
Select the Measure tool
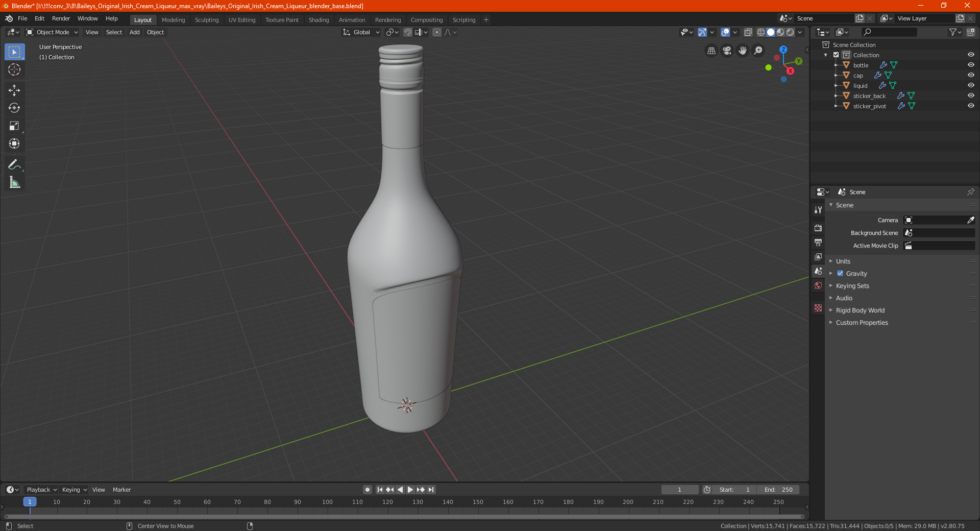coord(14,182)
